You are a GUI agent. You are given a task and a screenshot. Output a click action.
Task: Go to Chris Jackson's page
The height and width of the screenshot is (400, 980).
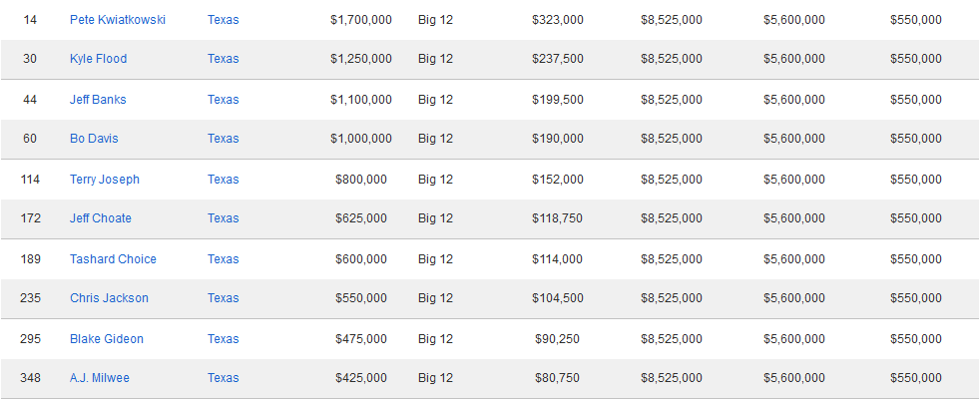[x=109, y=298]
